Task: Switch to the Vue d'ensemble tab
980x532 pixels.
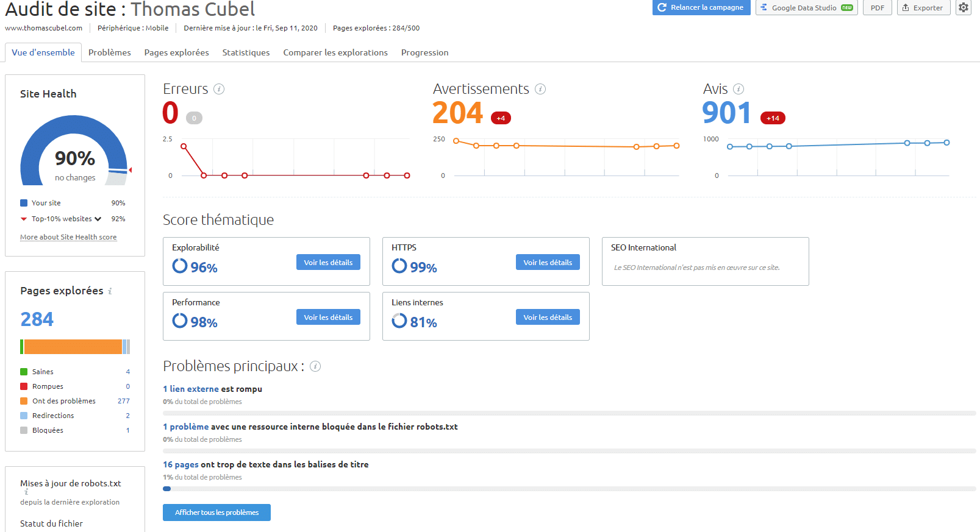Action: pos(43,52)
